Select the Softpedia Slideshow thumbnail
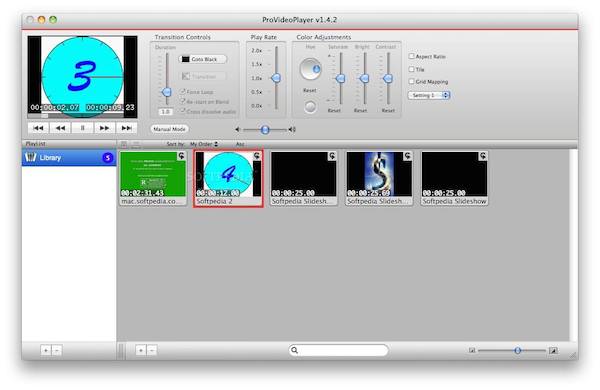 (x=455, y=178)
